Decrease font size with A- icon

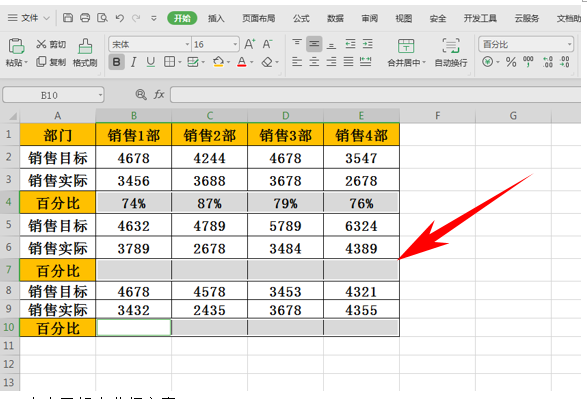tap(267, 44)
